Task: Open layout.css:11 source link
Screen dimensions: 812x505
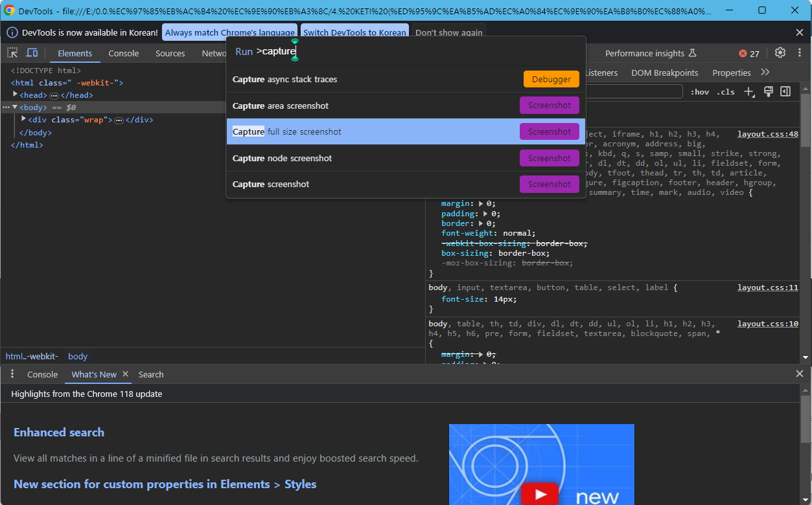Action: 768,287
